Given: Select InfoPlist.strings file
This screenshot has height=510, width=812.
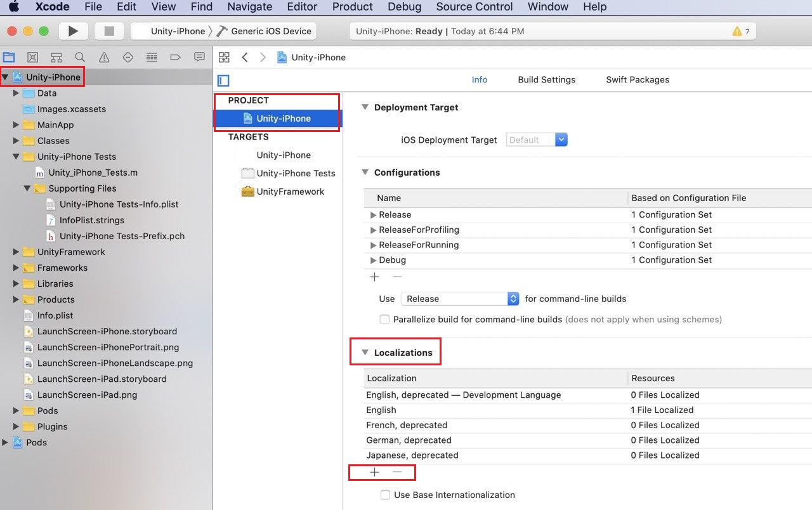Looking at the screenshot, I should pos(91,220).
